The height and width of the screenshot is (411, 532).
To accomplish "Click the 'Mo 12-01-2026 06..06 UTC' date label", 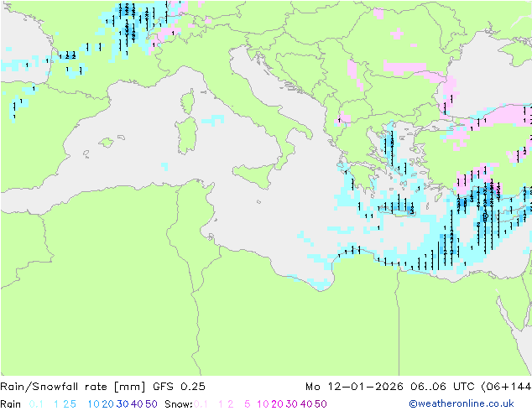I will (392, 387).
